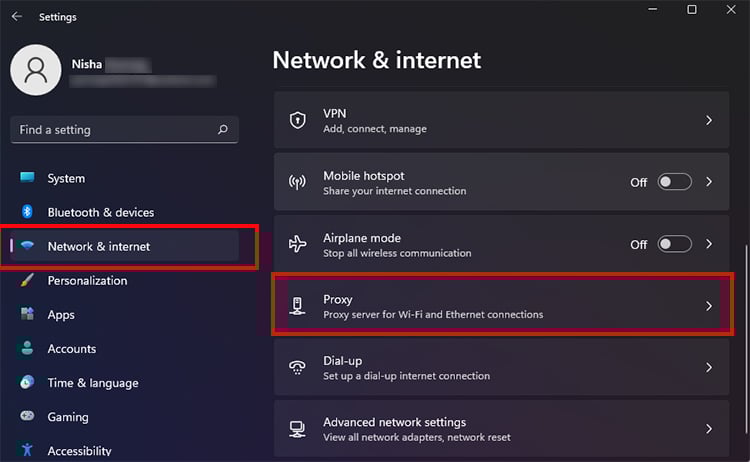Viewport: 750px width, 462px height.
Task: Open Bluetooth & devices in sidebar
Action: tap(100, 212)
